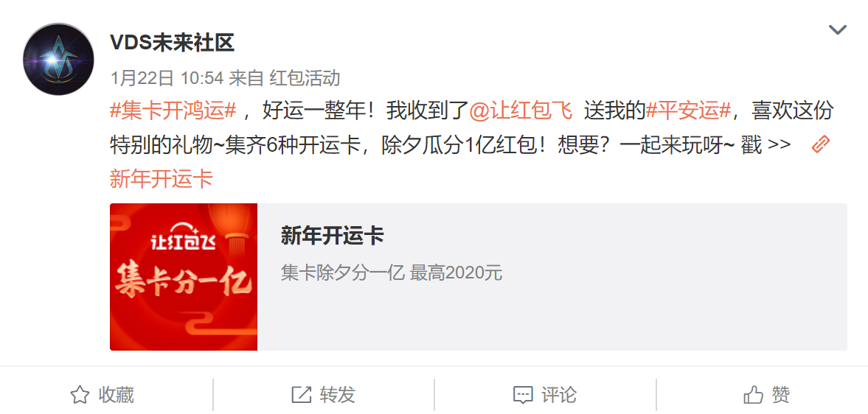This screenshot has height=414, width=868.
Task: Open the post options chevron menu
Action: click(x=838, y=30)
